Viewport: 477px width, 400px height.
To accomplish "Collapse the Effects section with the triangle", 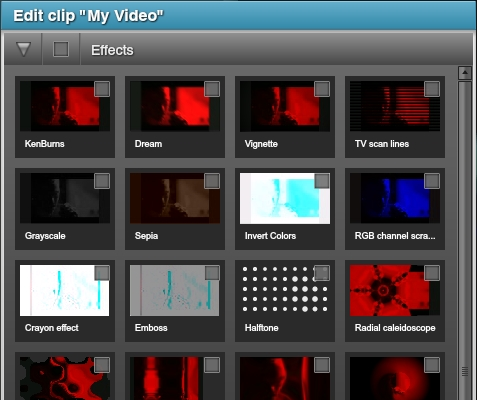I will pyautogui.click(x=23, y=49).
